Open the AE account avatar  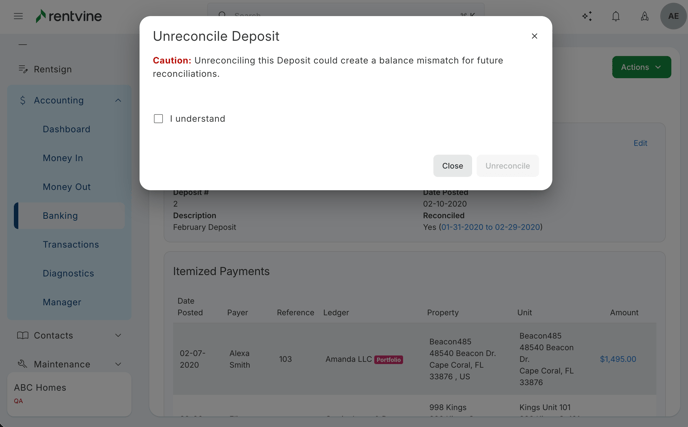tap(673, 16)
